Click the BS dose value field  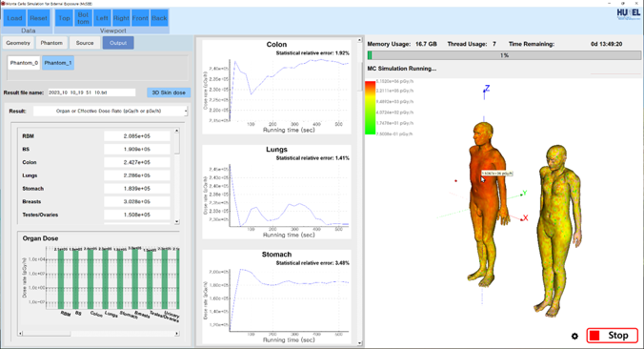click(x=137, y=149)
